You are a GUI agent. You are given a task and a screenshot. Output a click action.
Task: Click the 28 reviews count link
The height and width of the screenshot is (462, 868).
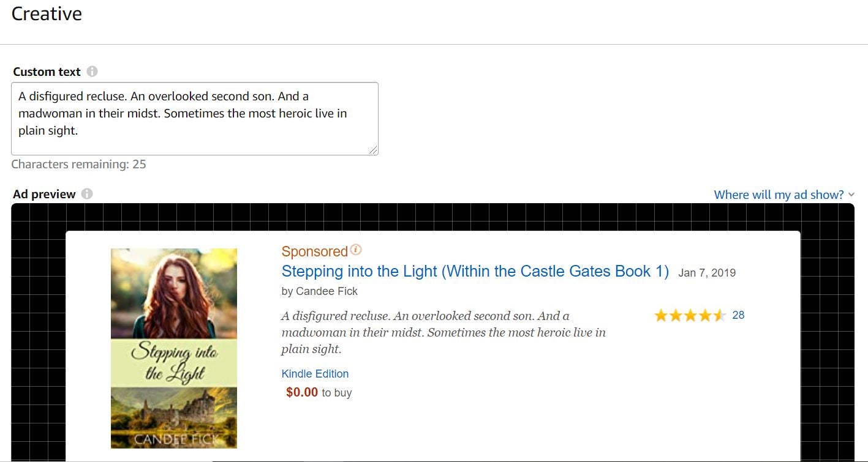[x=738, y=315]
